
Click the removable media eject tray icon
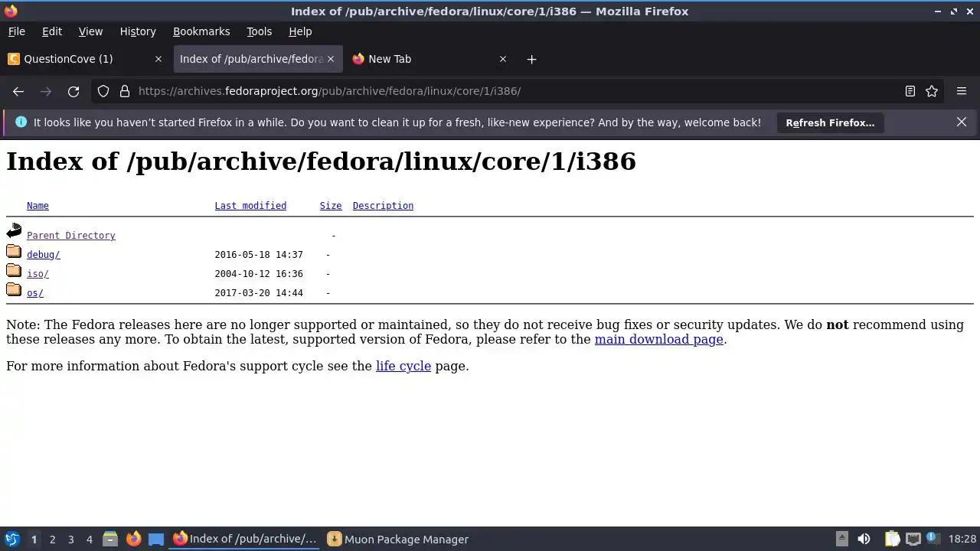[841, 539]
